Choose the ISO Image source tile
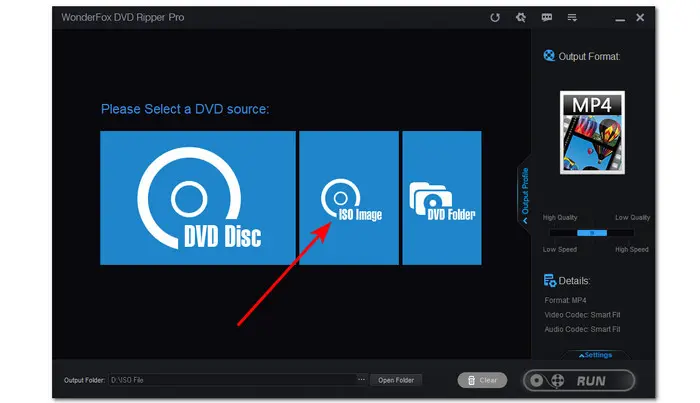The height and width of the screenshot is (403, 700). coord(349,198)
